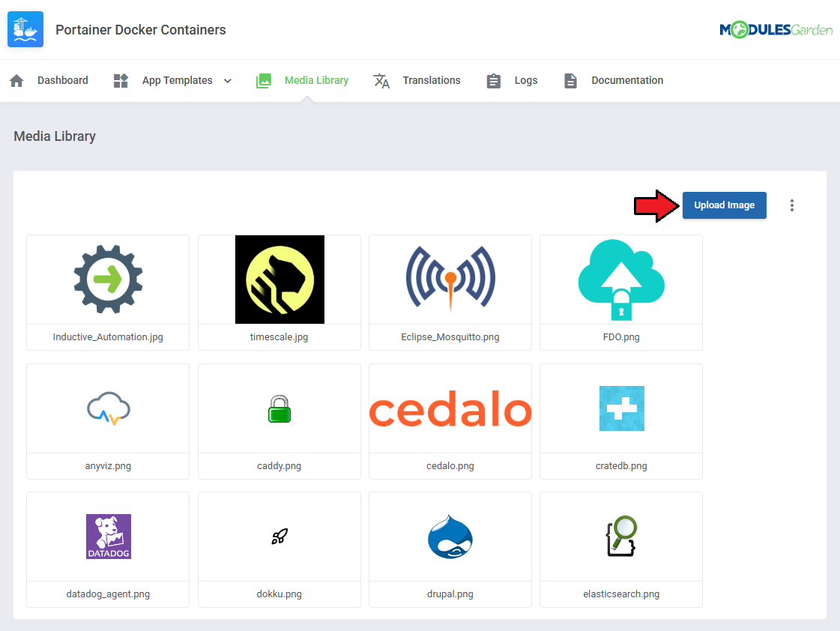Viewport: 840px width, 631px height.
Task: Select the Media Library tab
Action: click(317, 80)
